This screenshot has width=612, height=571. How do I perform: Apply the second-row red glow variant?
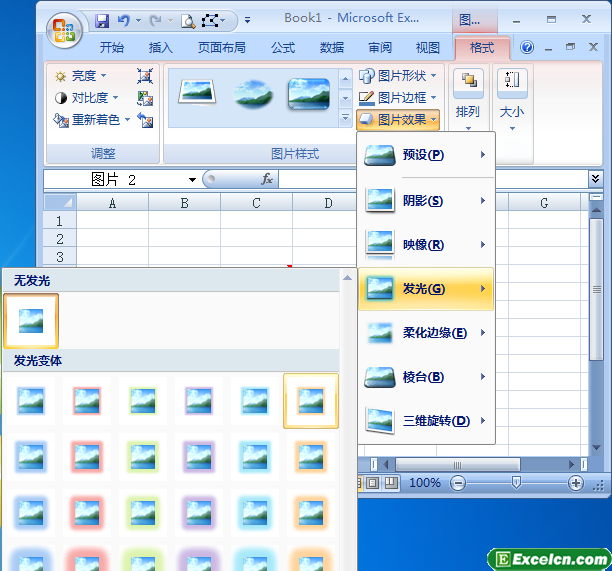pos(87,457)
